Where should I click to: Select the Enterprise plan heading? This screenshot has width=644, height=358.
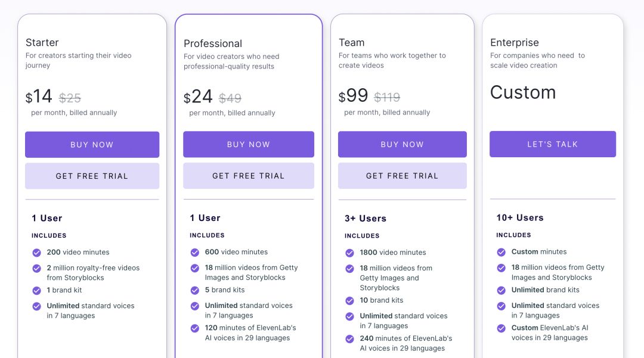click(x=514, y=43)
